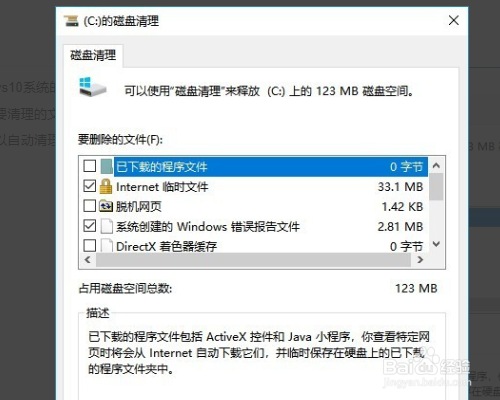Check the 已下载的程序文件 checkbox
The image size is (500, 400).
tap(90, 166)
